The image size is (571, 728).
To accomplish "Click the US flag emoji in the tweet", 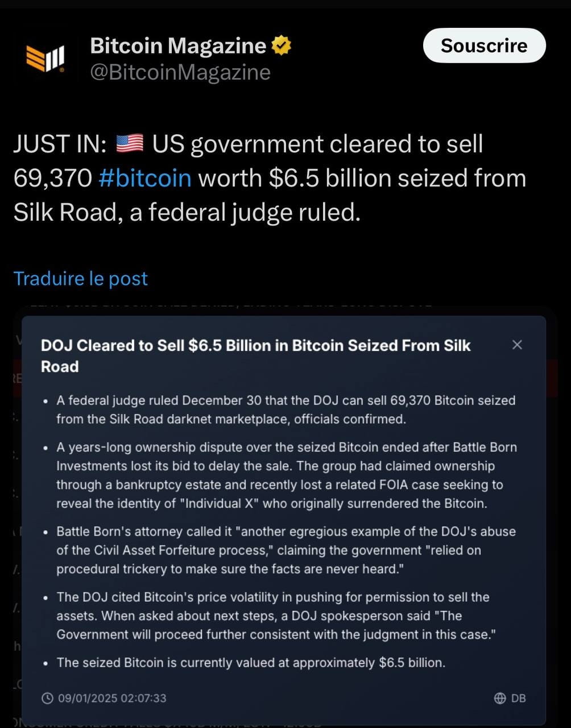I will (130, 143).
